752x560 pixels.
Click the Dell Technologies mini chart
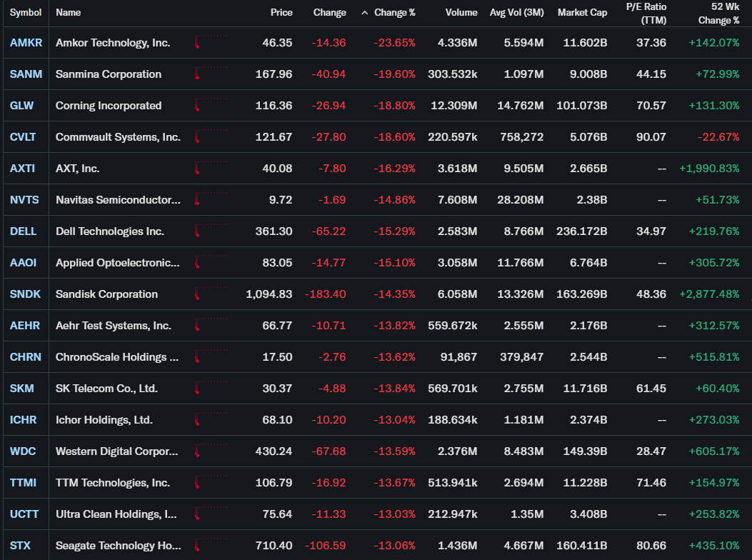pos(211,230)
